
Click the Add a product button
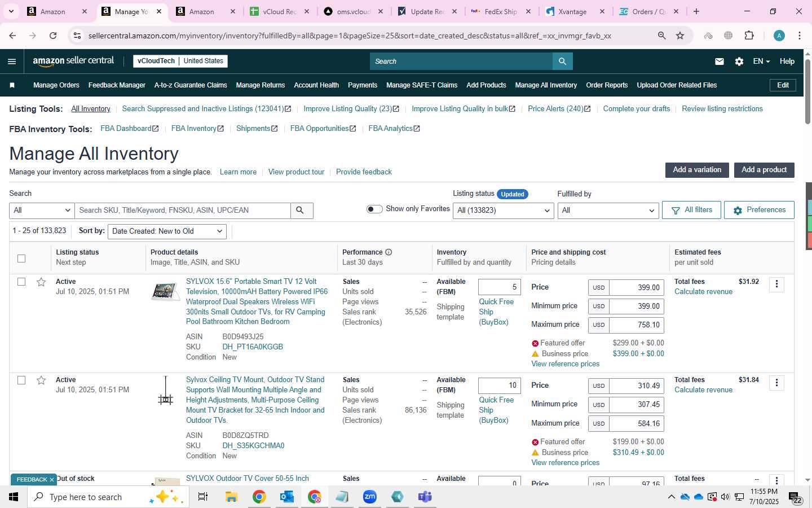[x=764, y=170]
